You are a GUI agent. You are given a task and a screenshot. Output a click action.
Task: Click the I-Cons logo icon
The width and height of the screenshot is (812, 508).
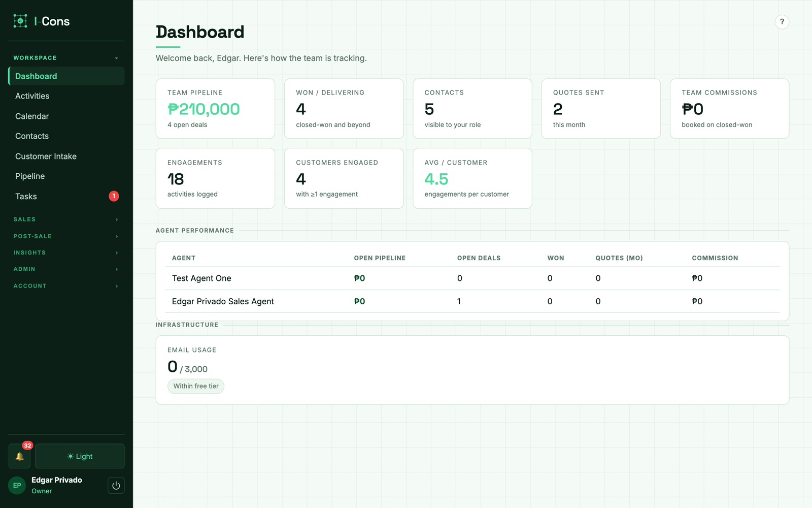(20, 21)
